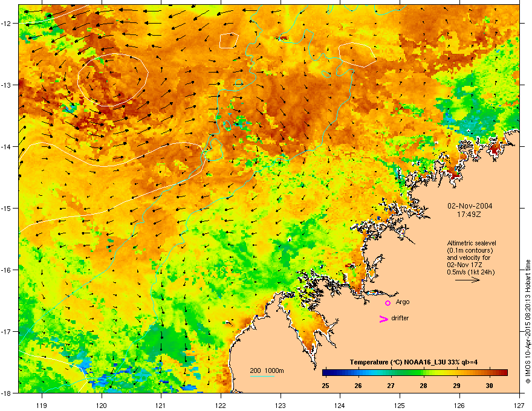Image resolution: width=532 pixels, height=411 pixels.
Task: Click the colorbar tick label '29'
Action: (456, 386)
